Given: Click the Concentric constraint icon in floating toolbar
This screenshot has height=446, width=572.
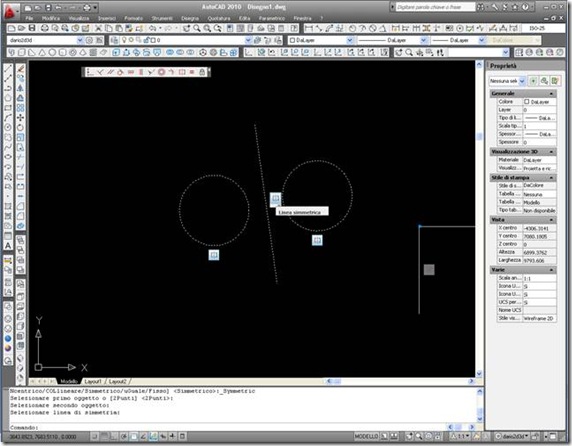Looking at the screenshot, I should pyautogui.click(x=161, y=72).
